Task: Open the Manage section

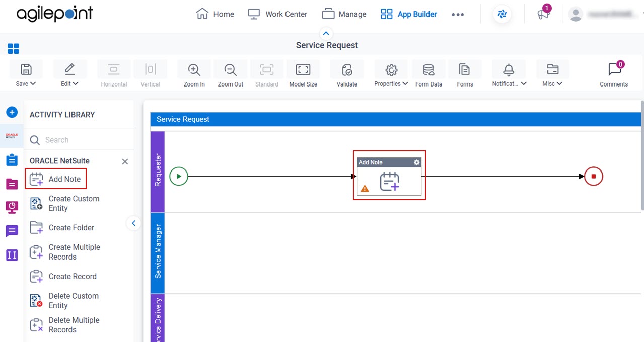Action: coord(344,14)
